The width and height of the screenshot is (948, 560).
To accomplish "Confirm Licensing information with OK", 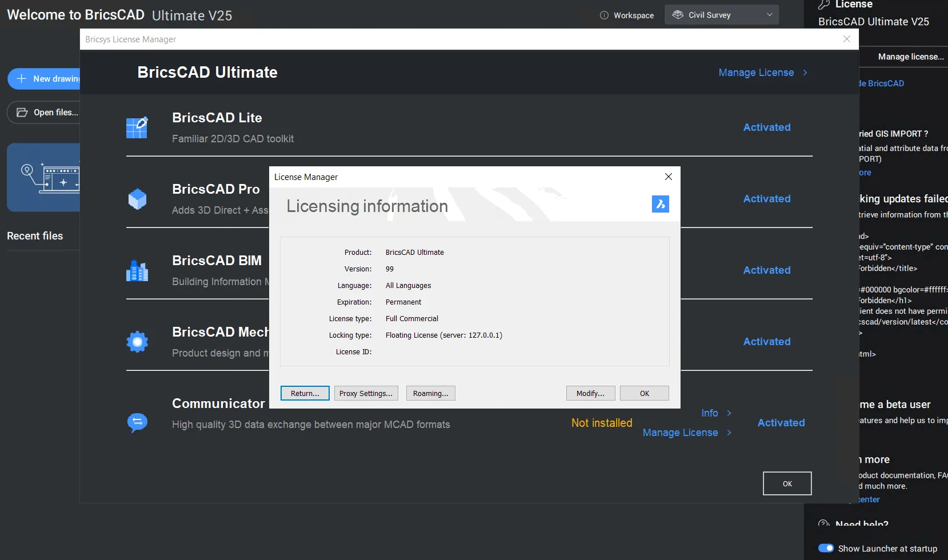I will click(645, 393).
